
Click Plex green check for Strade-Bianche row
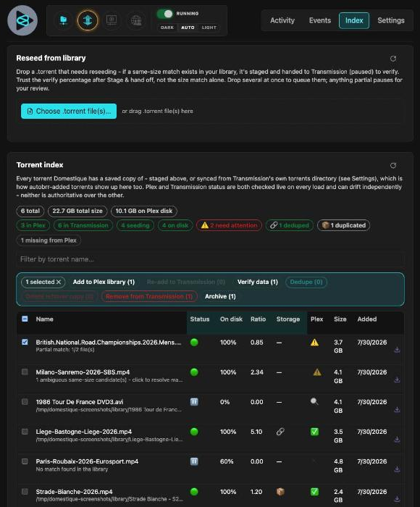click(314, 492)
